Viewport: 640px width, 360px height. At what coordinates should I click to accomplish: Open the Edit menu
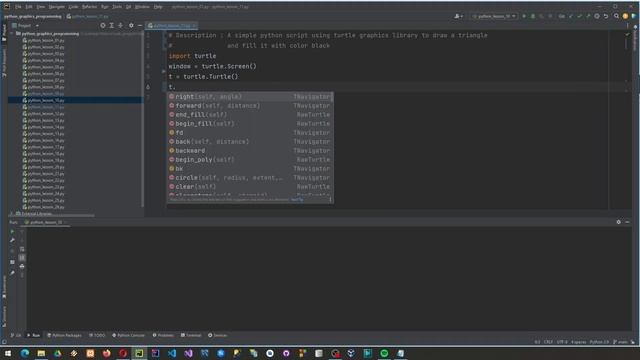29,7
